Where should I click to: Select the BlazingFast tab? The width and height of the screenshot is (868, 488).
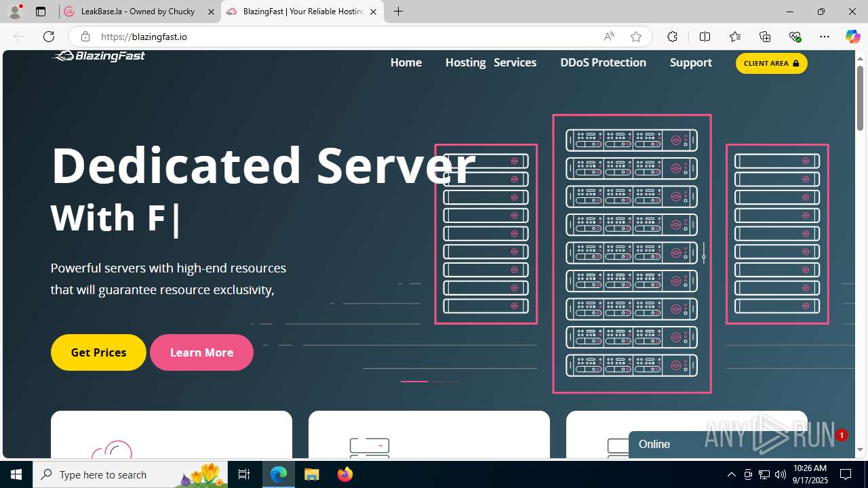302,12
